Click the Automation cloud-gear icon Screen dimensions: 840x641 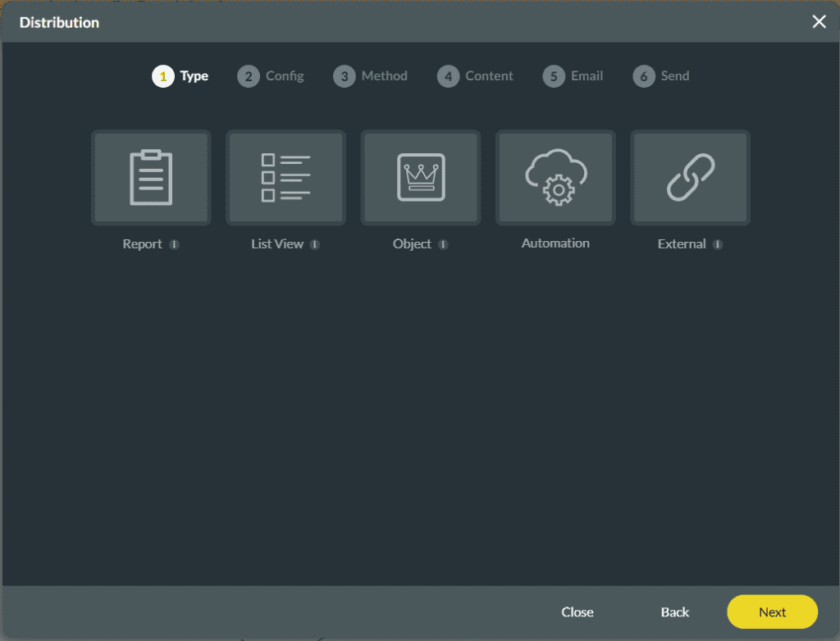pos(555,177)
